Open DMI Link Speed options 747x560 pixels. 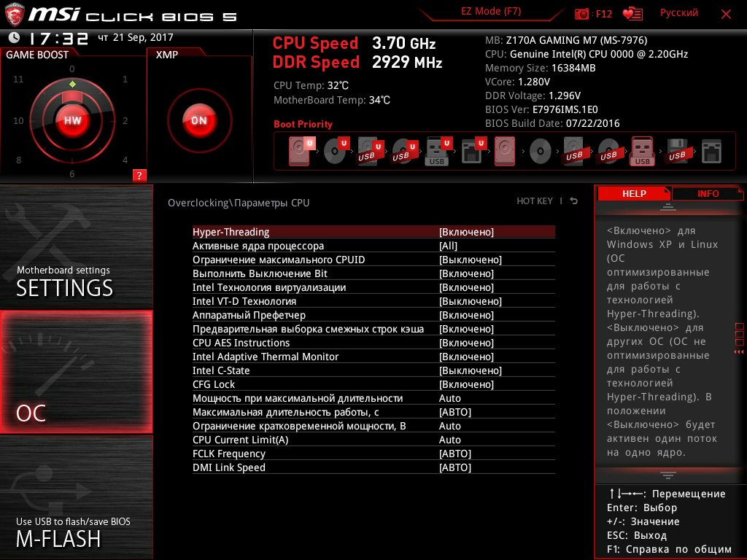click(373, 467)
